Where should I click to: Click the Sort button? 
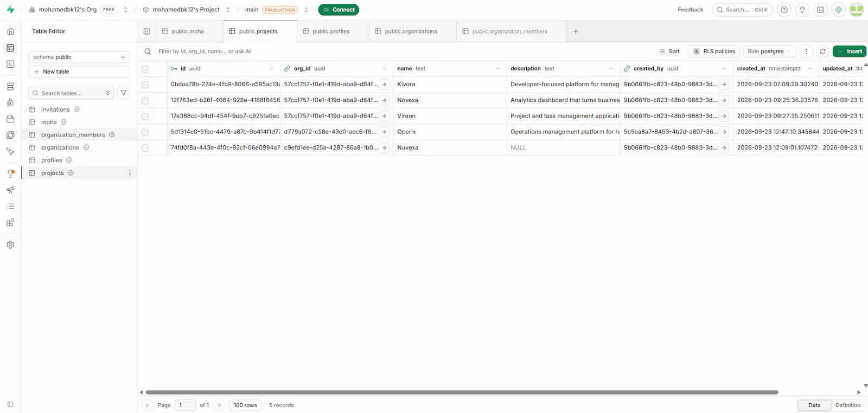669,51
